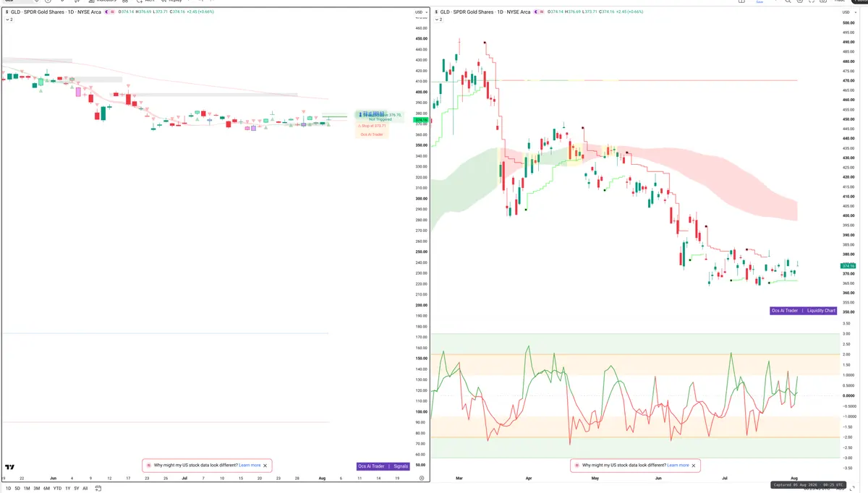Image resolution: width=868 pixels, height=493 pixels.
Task: Click the GLD symbol title on right chart
Action: point(485,12)
